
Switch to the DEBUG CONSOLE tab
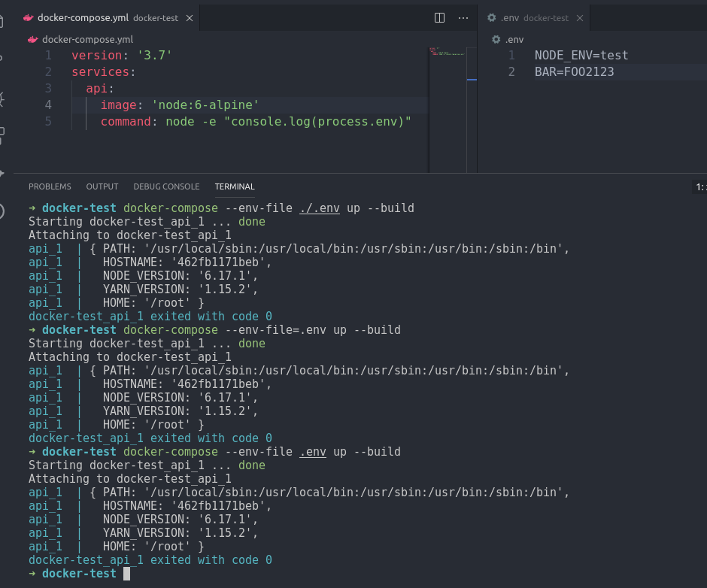pos(166,186)
